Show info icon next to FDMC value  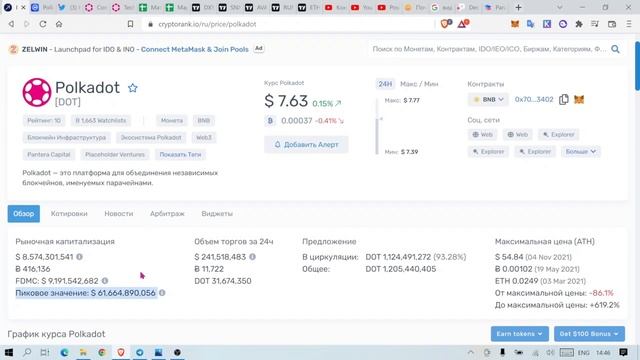tap(105, 281)
